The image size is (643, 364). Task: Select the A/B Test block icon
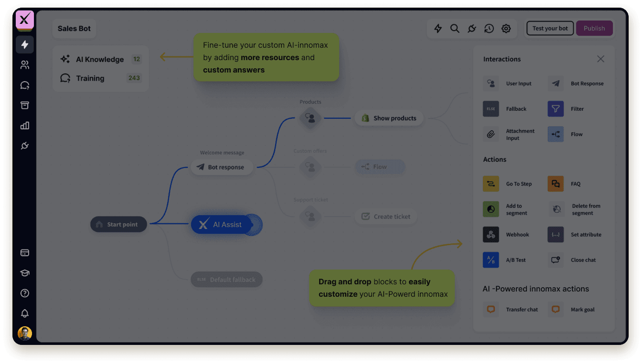(491, 260)
